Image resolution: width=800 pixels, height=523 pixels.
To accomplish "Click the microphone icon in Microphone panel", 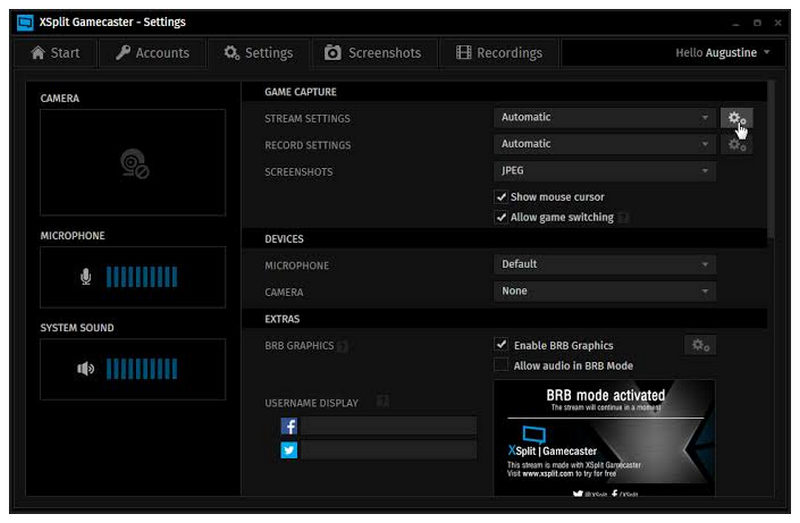I will [x=86, y=277].
